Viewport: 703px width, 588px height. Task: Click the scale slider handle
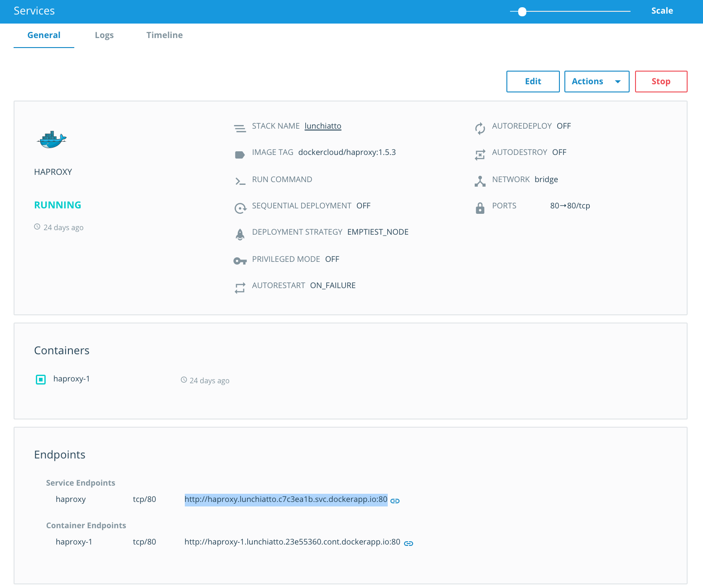click(522, 12)
